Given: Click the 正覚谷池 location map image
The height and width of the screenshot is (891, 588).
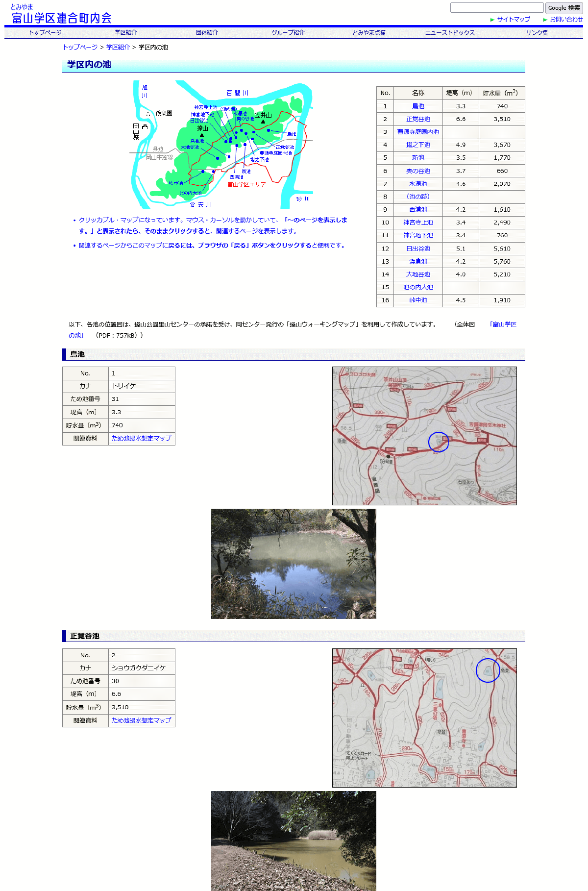Looking at the screenshot, I should [x=424, y=718].
